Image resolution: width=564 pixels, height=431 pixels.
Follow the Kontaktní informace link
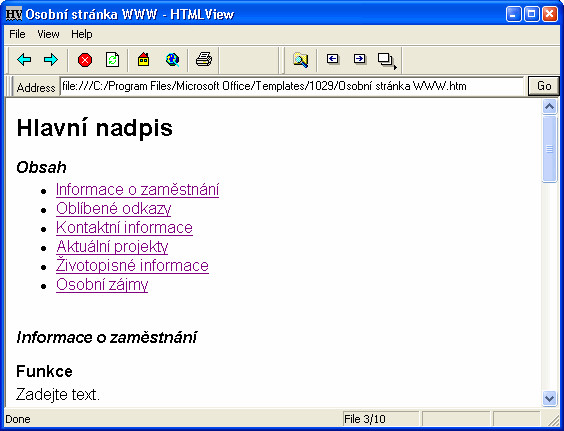124,228
